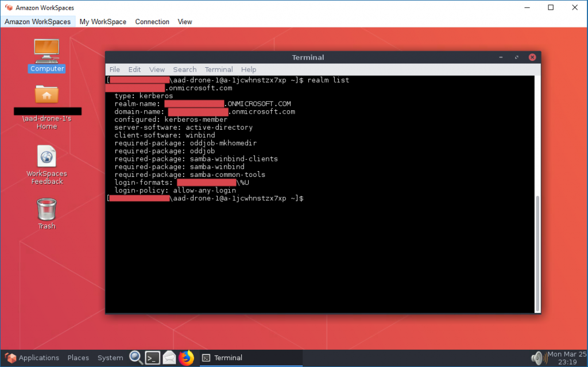Click the 'required-package: oddjob-mkhomedir' line
Viewport: 588px width, 367px height.
coord(185,143)
